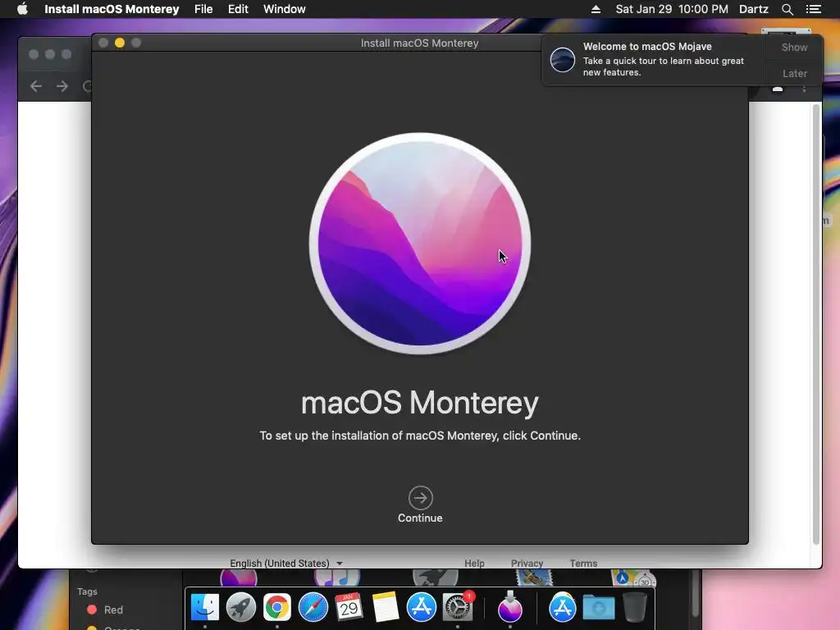Screen dimensions: 840x630
Task: Show the Welcome to macOS Mojave tour
Action: pos(794,47)
